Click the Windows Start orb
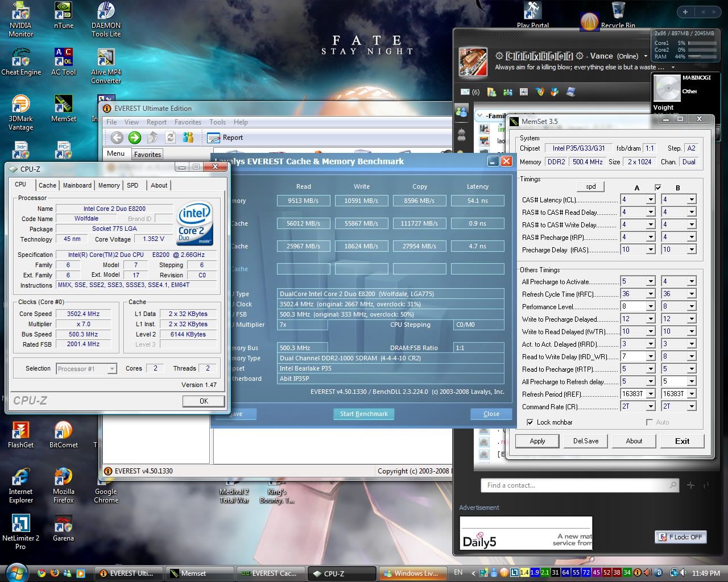Image resolution: width=728 pixels, height=582 pixels. (15, 572)
